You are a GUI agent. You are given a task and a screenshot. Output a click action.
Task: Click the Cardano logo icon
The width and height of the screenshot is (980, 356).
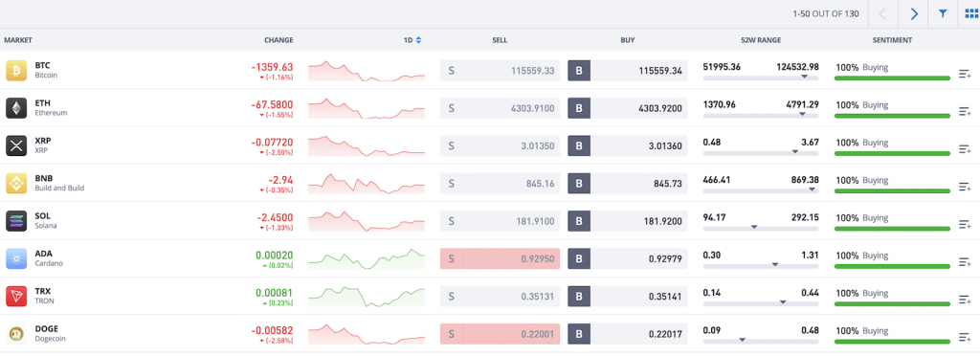(16, 258)
